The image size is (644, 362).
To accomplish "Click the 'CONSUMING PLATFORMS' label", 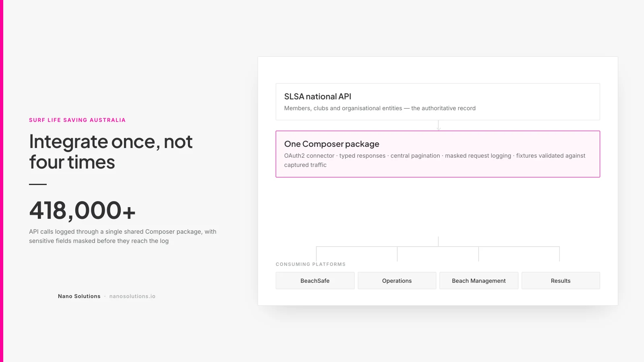I will point(311,264).
